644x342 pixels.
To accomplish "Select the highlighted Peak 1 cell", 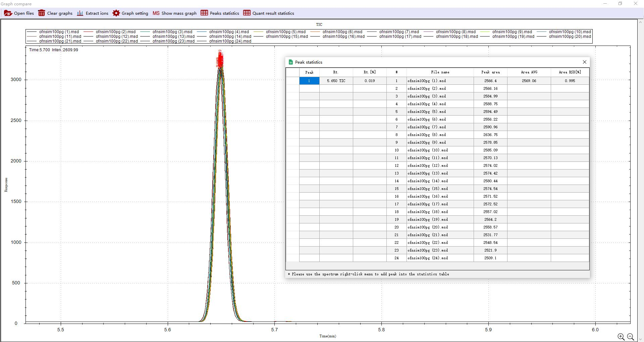I will [x=309, y=81].
